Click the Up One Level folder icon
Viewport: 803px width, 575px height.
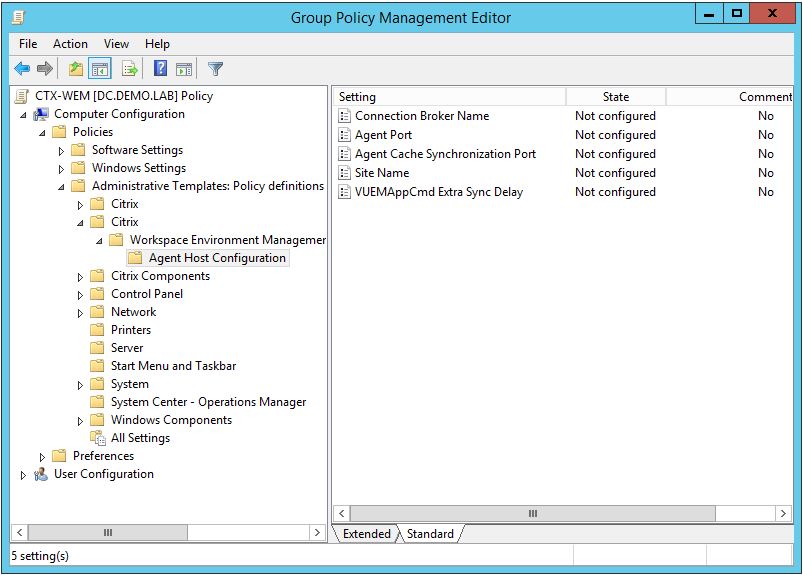(x=76, y=69)
